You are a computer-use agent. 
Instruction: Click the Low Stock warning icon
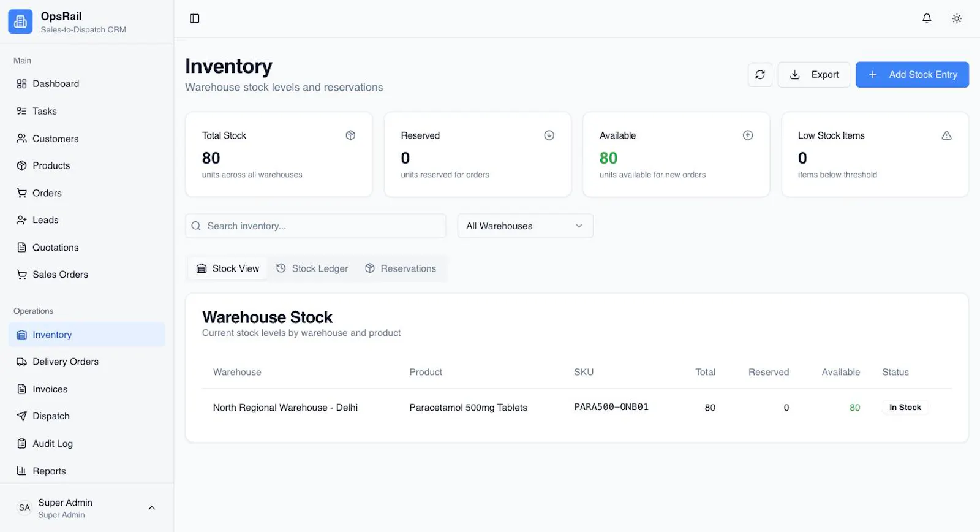pos(947,135)
